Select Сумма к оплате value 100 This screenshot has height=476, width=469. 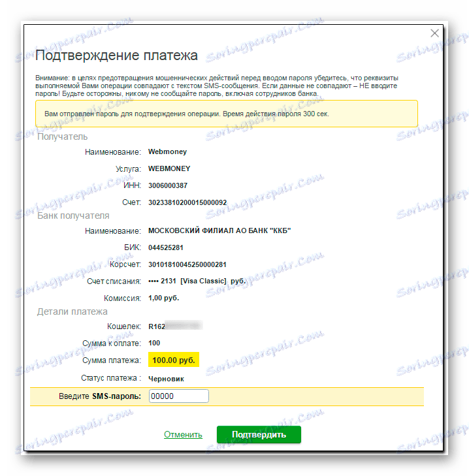[x=154, y=343]
